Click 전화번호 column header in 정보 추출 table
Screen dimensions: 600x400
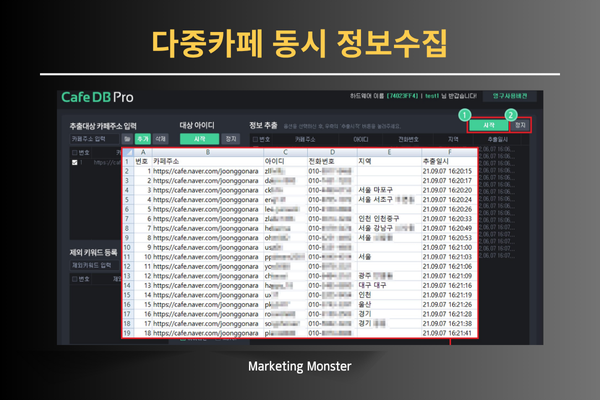[x=408, y=139]
